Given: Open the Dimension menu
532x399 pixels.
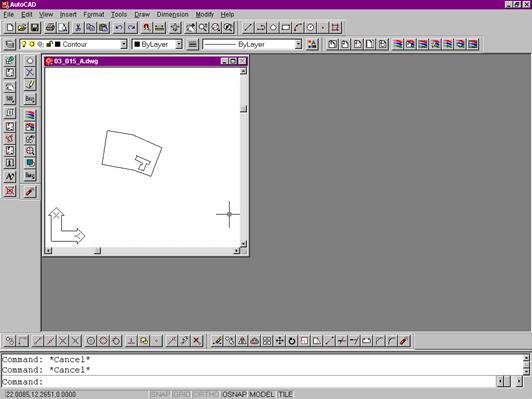Looking at the screenshot, I should coord(172,15).
